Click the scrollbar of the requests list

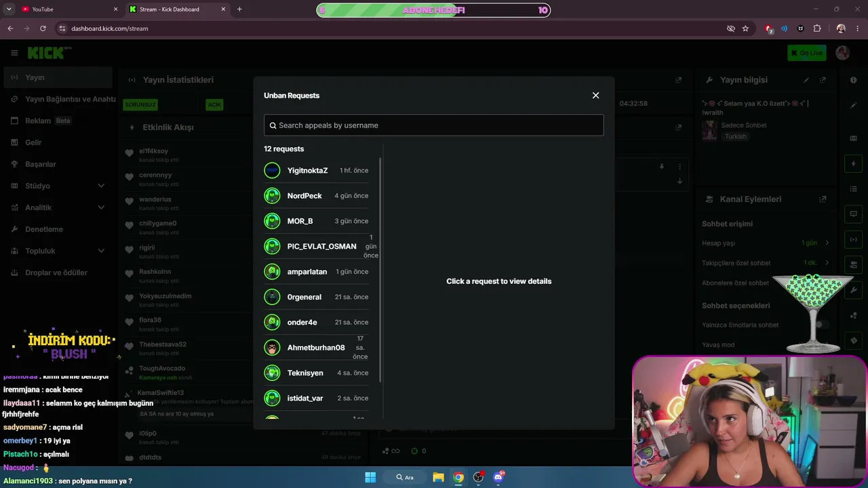380,271
